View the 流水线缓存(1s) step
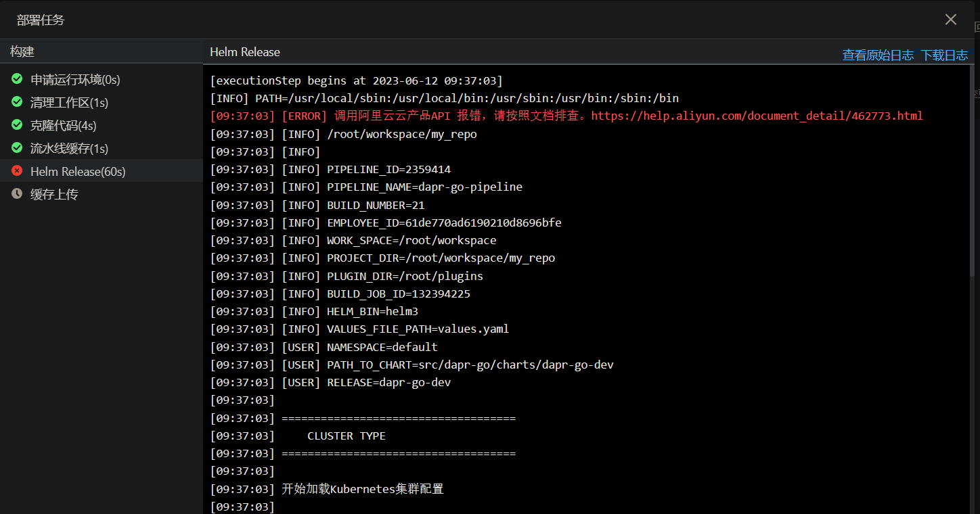Image resolution: width=980 pixels, height=514 pixels. (x=69, y=149)
